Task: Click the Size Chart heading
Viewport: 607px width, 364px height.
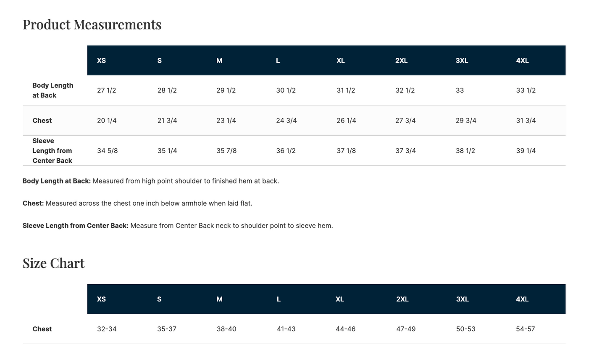Action: pos(54,263)
